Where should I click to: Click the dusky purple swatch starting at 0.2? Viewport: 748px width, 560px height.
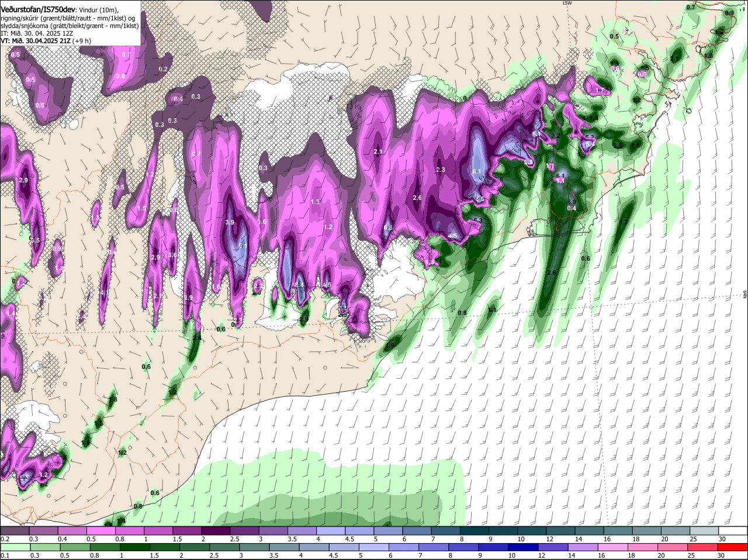(15, 530)
